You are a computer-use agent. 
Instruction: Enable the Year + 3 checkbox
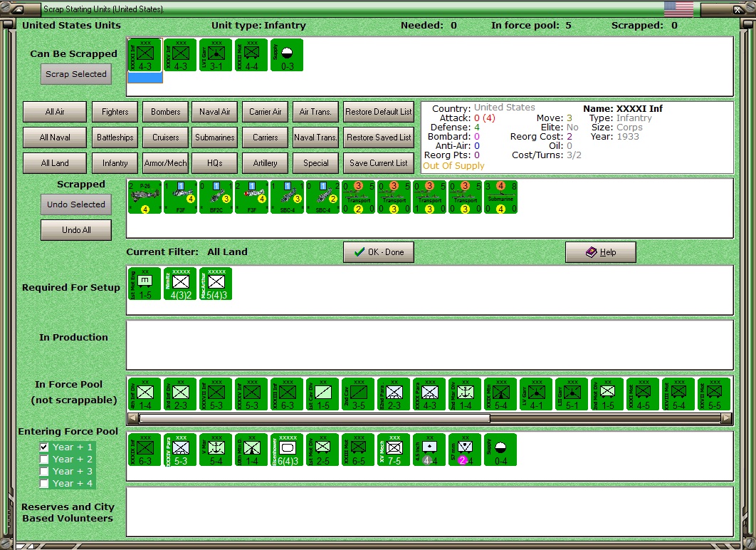point(44,472)
